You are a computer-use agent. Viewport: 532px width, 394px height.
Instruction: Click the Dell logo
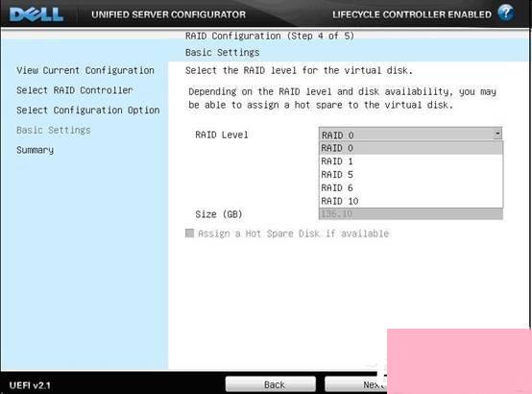coord(36,14)
